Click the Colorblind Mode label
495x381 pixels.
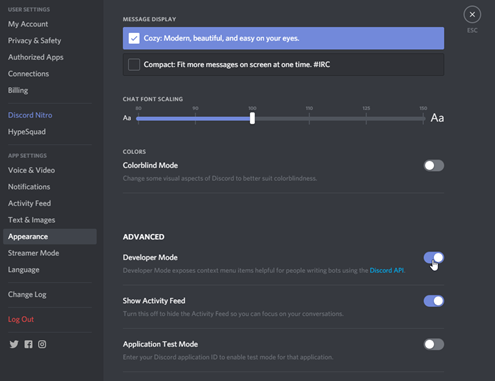coord(150,165)
